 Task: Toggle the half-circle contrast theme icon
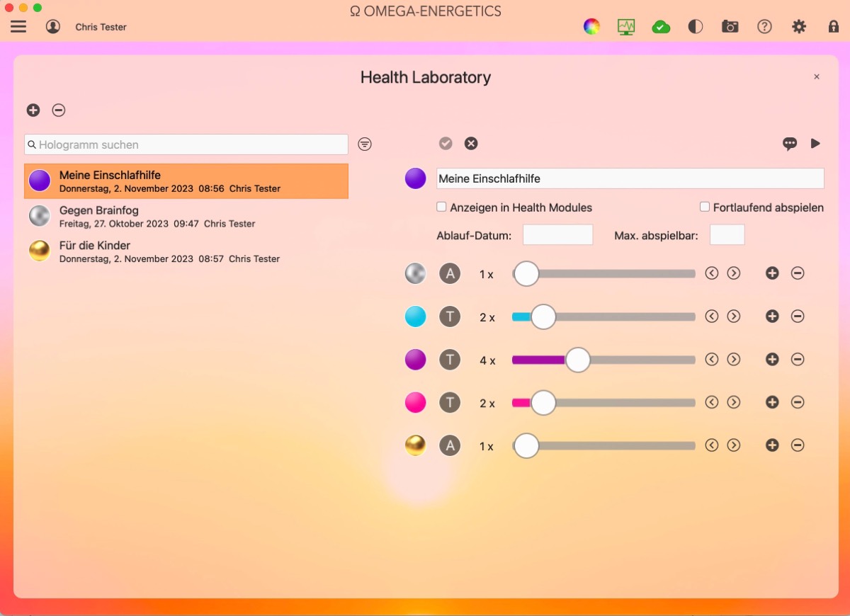696,27
